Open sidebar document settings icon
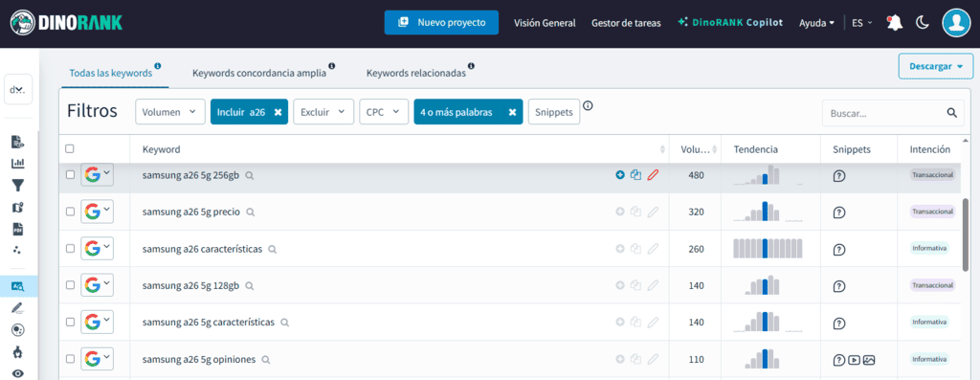 tap(18, 142)
